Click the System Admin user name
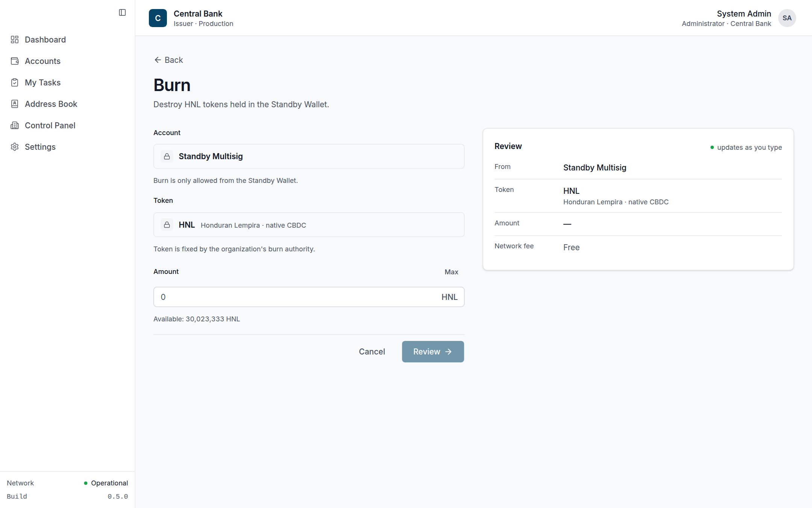Viewport: 812px width, 508px height. [x=744, y=14]
